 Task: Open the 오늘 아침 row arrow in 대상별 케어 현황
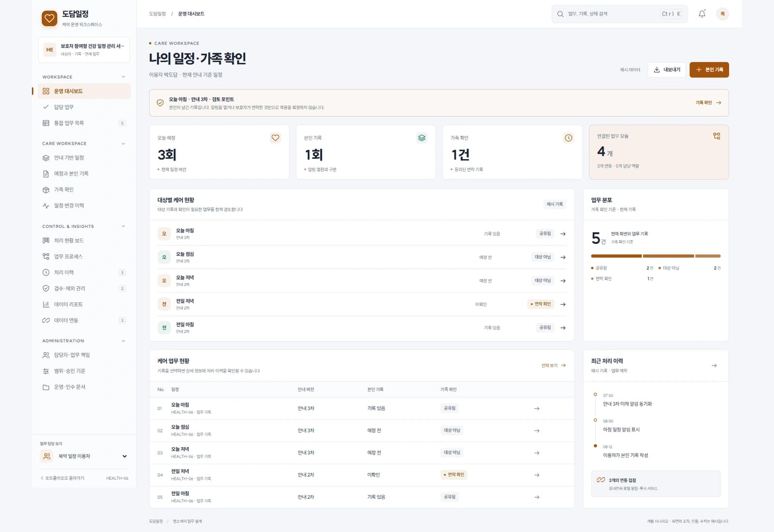[x=563, y=234]
